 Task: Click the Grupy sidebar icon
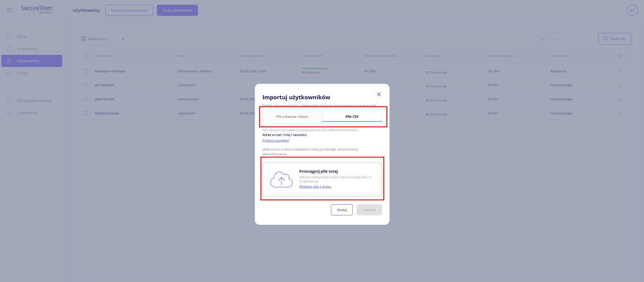[9, 73]
